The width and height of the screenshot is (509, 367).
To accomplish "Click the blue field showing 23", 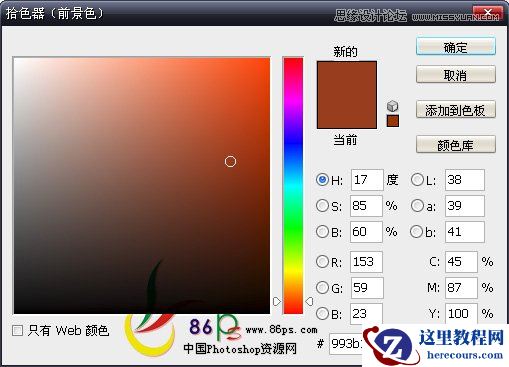I will [x=366, y=313].
